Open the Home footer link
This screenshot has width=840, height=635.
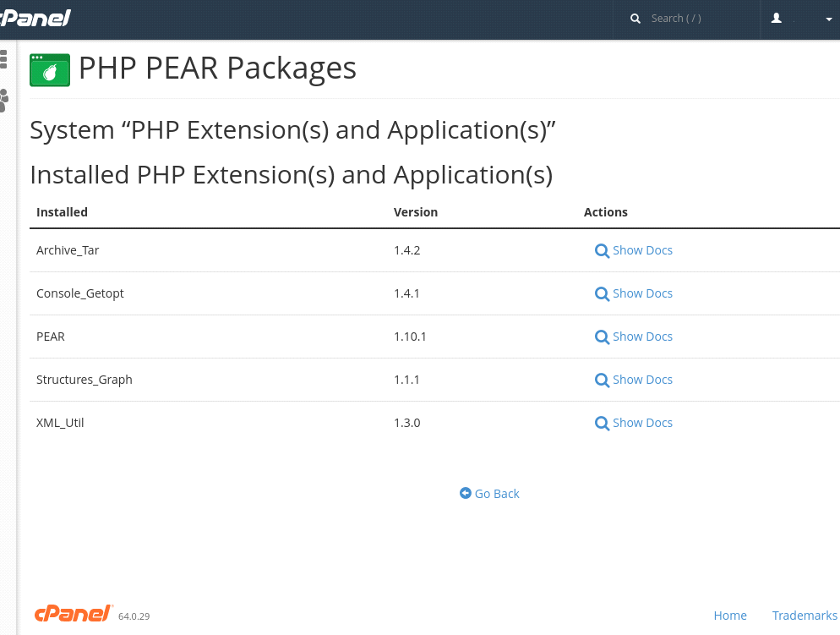(730, 616)
